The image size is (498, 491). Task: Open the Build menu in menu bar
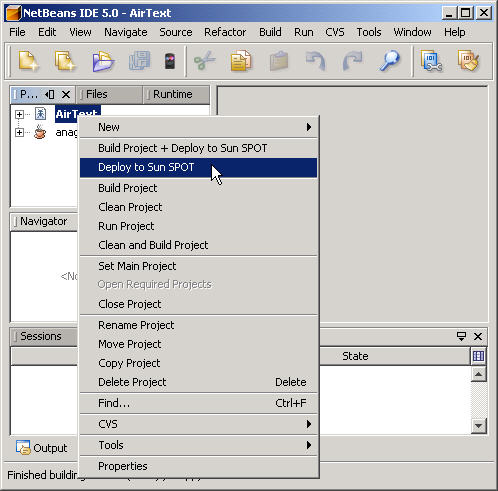point(270,32)
